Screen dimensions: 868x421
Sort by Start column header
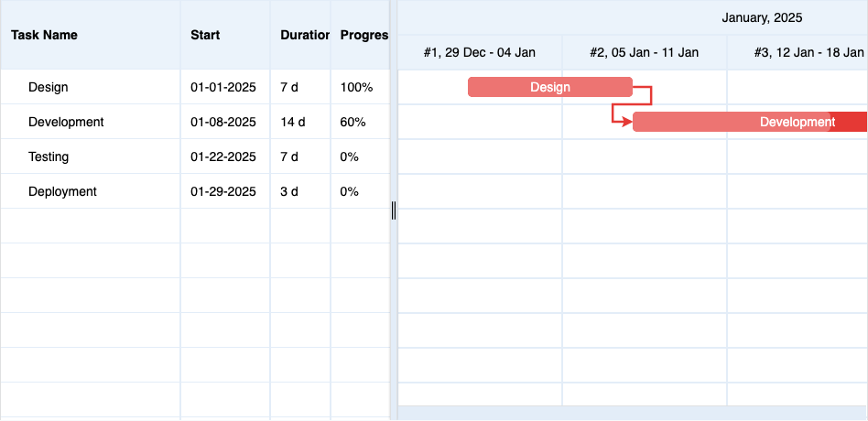click(205, 35)
